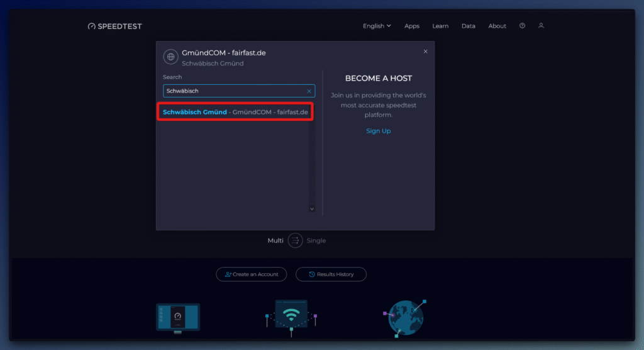Image resolution: width=644 pixels, height=350 pixels.
Task: Open the English language dropdown
Action: click(377, 26)
